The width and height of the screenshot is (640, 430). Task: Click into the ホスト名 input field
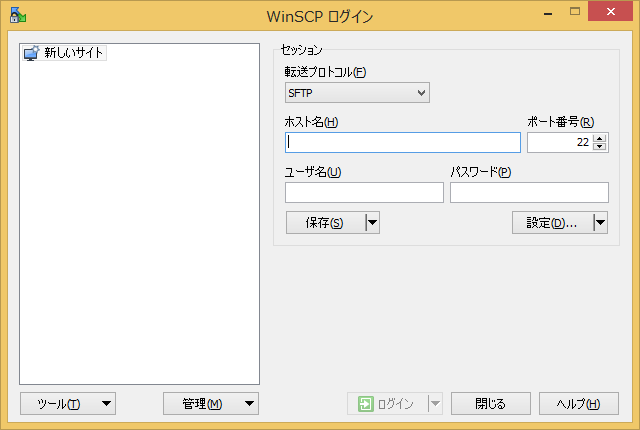[402, 142]
